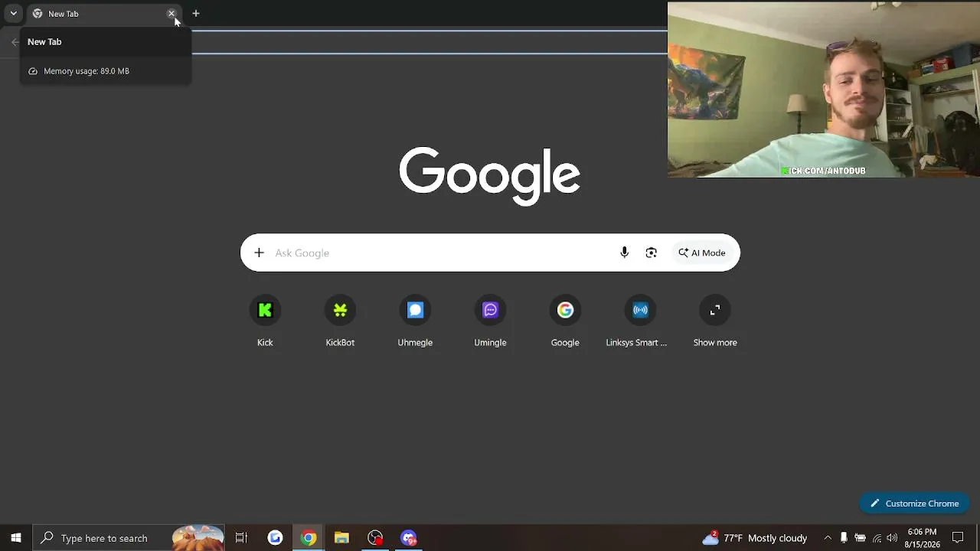
Task: Click the taskbar Type here to search box
Action: click(x=129, y=538)
